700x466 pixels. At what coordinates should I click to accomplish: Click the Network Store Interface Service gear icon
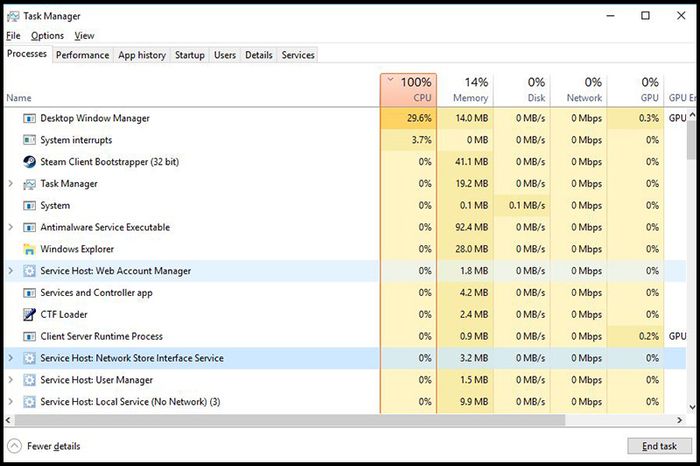click(29, 358)
